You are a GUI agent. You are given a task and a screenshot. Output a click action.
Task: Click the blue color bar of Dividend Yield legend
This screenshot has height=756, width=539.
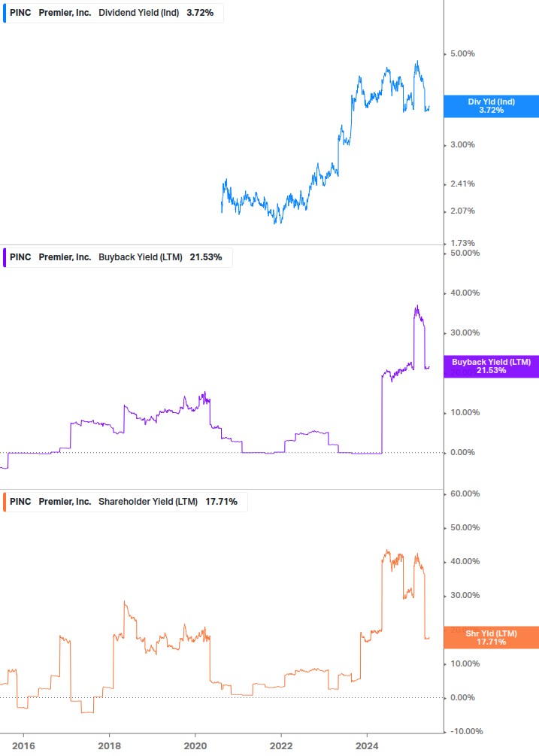point(5,13)
